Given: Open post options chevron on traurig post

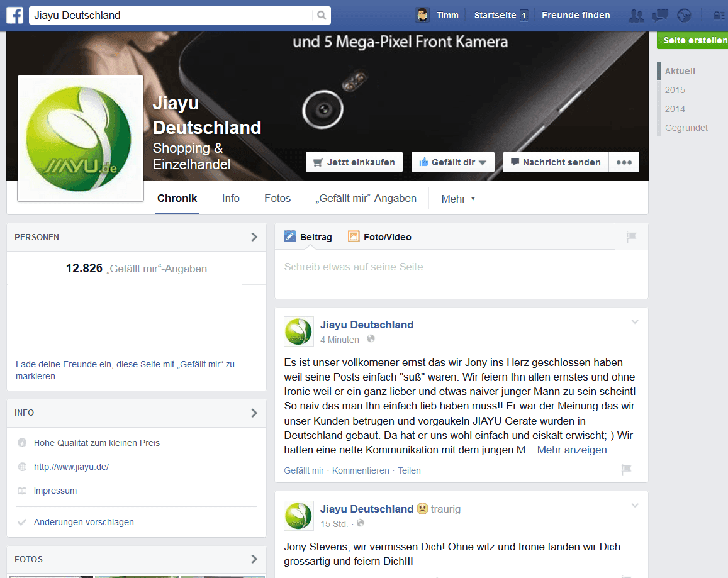Looking at the screenshot, I should coord(635,505).
